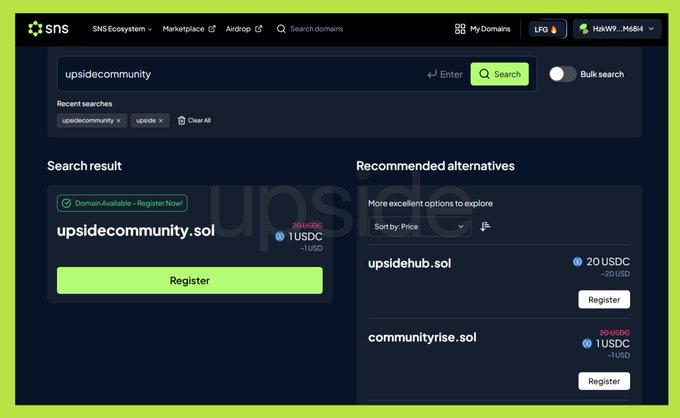Remove the upside recent search chip
This screenshot has height=418, width=680.
pyautogui.click(x=160, y=120)
